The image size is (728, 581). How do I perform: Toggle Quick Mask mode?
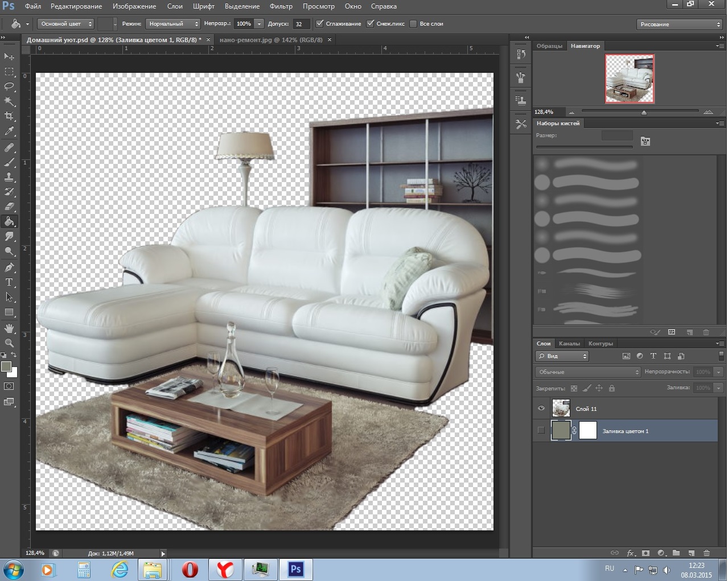(9, 386)
